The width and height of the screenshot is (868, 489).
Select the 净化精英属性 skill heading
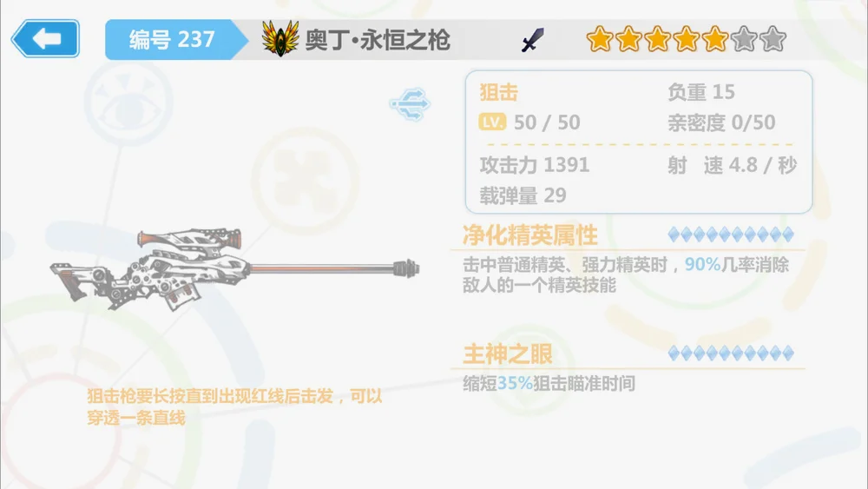(530, 235)
